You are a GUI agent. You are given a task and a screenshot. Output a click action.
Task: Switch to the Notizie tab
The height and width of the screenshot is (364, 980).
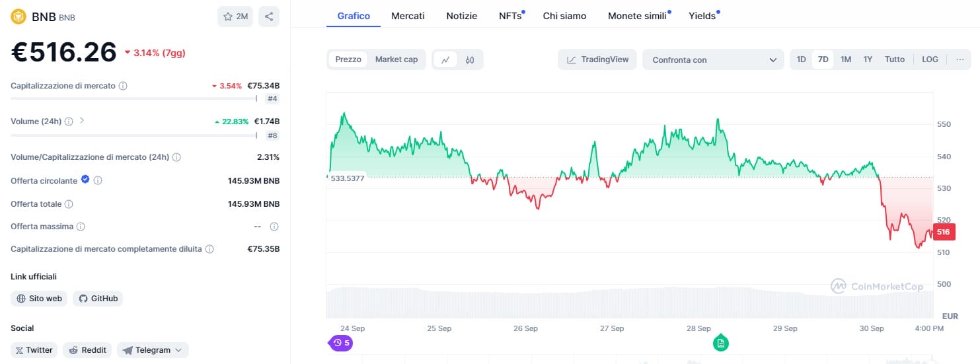click(x=461, y=16)
